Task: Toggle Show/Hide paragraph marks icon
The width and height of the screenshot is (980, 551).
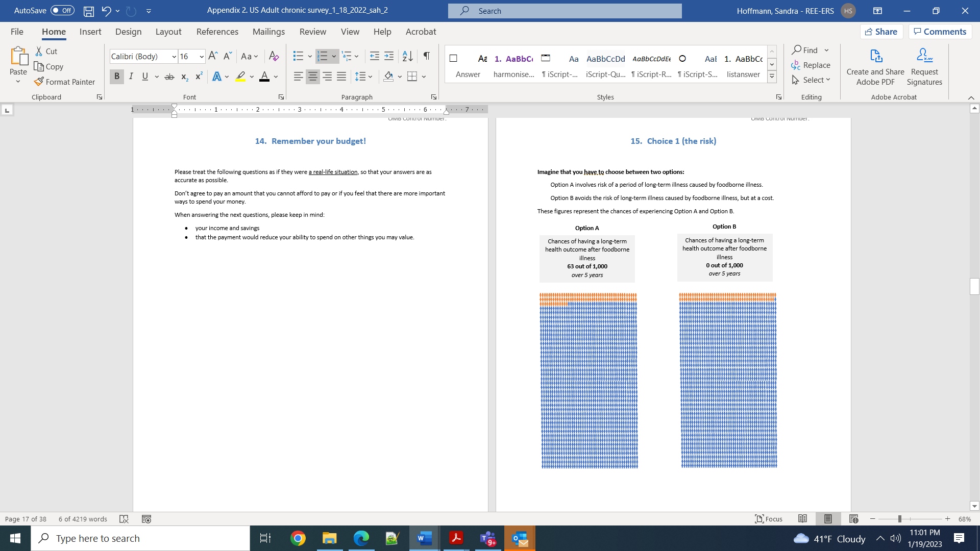Action: (x=427, y=56)
